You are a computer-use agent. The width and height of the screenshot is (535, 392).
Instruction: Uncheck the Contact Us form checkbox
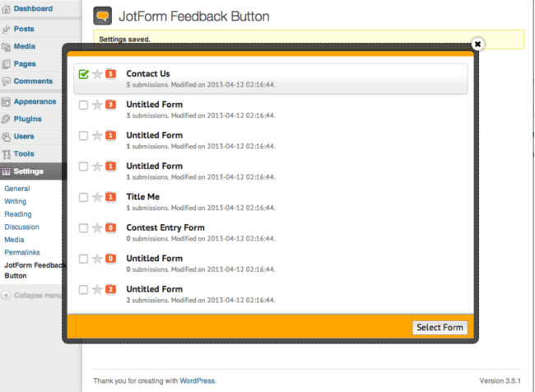pyautogui.click(x=84, y=74)
